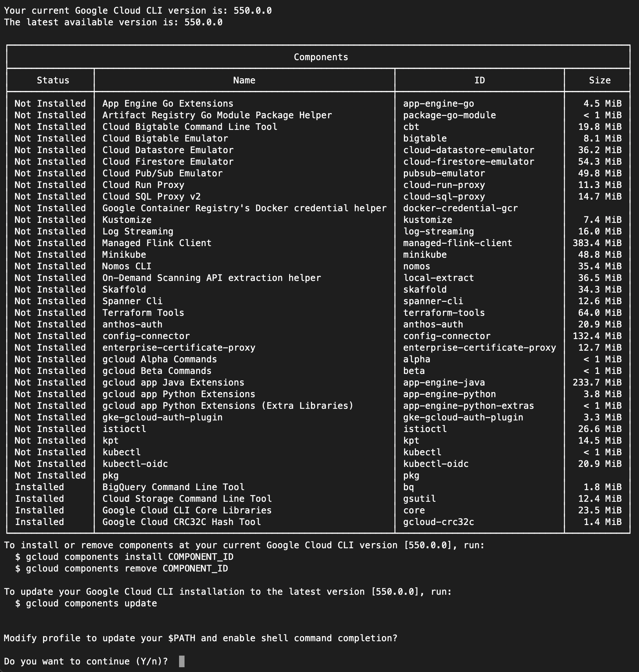Click 'gcloud Alpha Commands' name
This screenshot has height=672, width=639.
(160, 359)
